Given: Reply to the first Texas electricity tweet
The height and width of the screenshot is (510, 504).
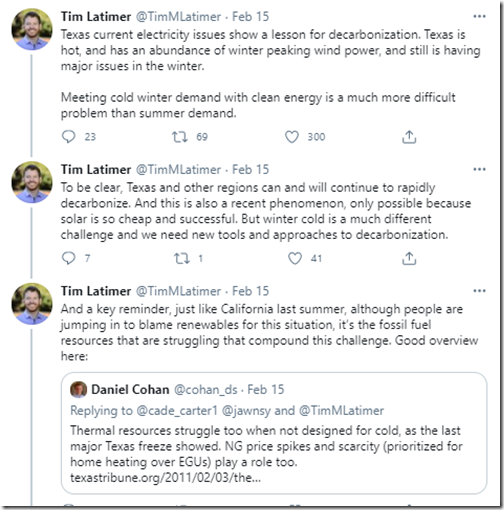Looking at the screenshot, I should [69, 137].
